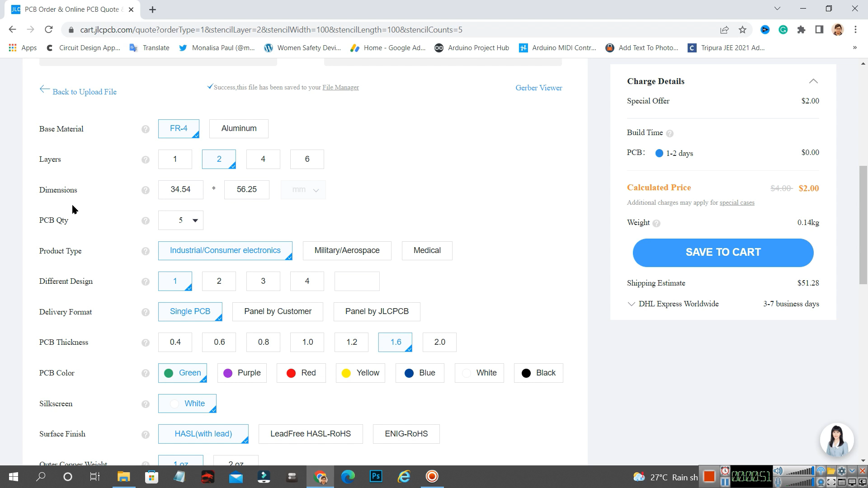The width and height of the screenshot is (868, 488).
Task: Collapse the Charge Details panel
Action: 813,81
